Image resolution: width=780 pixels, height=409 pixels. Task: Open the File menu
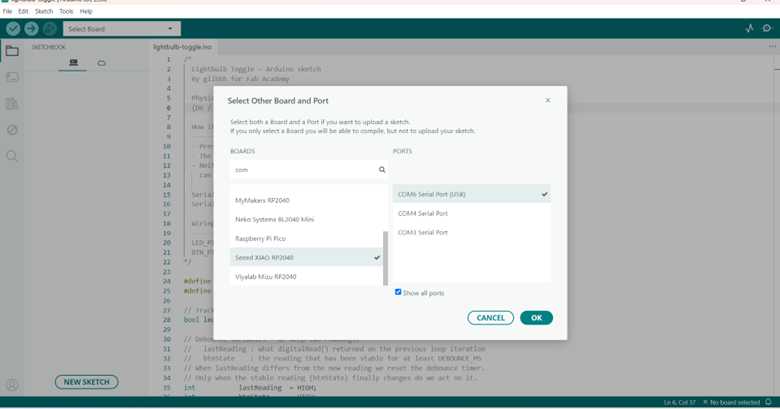click(x=7, y=11)
